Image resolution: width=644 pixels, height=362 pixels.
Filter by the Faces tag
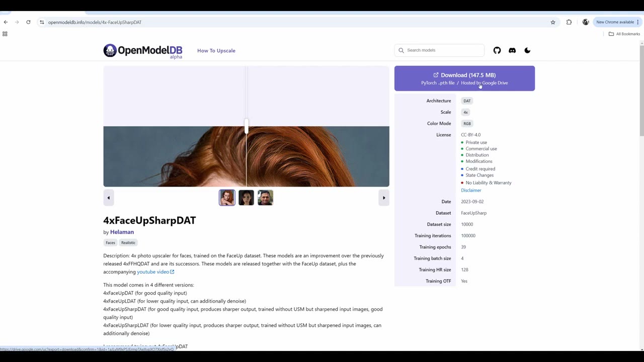click(x=110, y=242)
